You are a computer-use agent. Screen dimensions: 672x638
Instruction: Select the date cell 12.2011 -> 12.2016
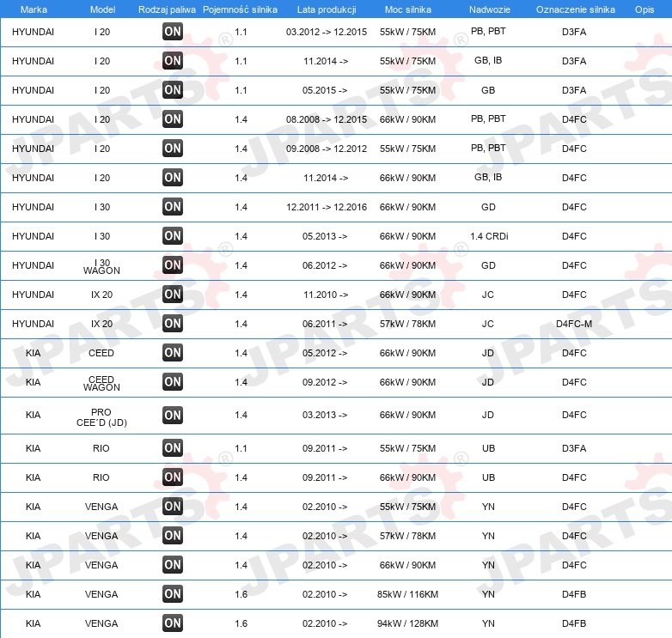(x=327, y=207)
